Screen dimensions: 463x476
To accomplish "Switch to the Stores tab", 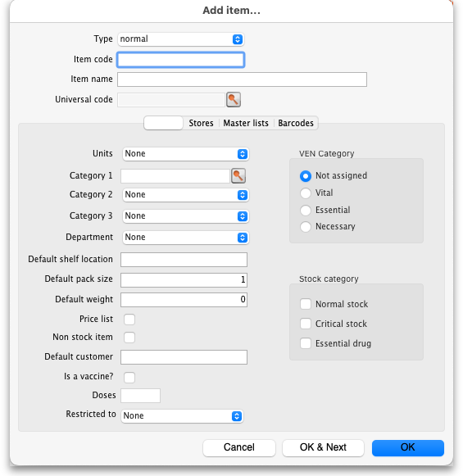I will point(201,123).
